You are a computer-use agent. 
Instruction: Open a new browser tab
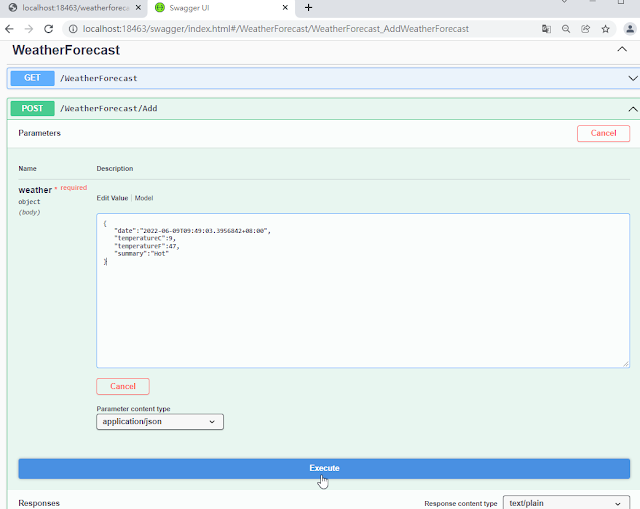[308, 8]
